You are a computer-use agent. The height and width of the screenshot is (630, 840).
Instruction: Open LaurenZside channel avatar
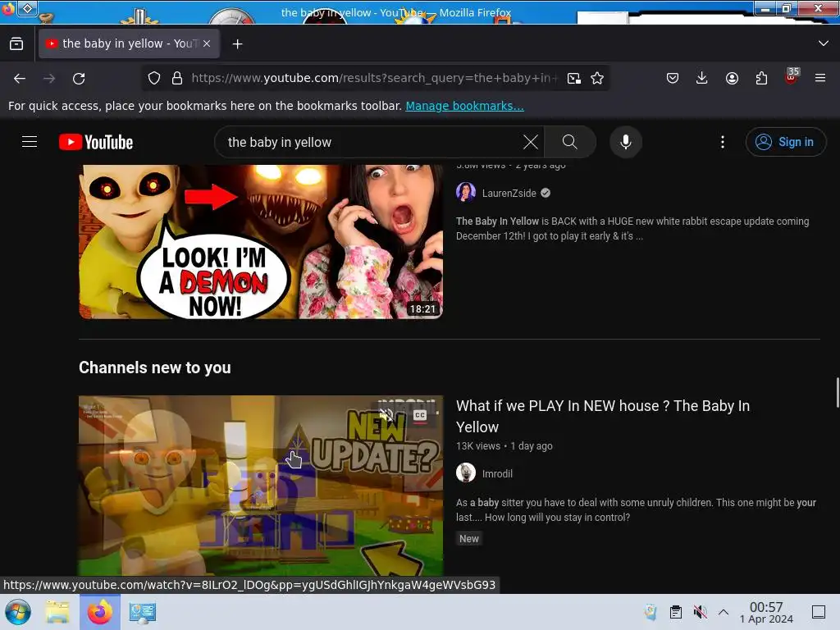coord(466,193)
